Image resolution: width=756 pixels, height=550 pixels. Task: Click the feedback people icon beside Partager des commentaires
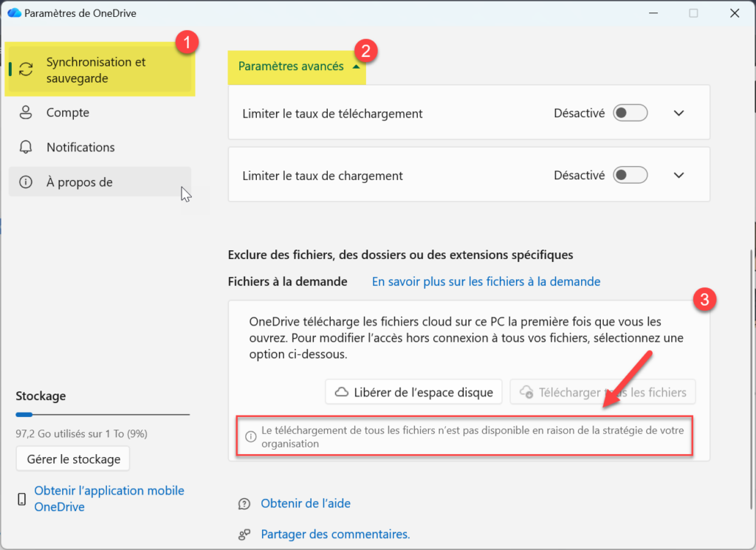pos(244,534)
